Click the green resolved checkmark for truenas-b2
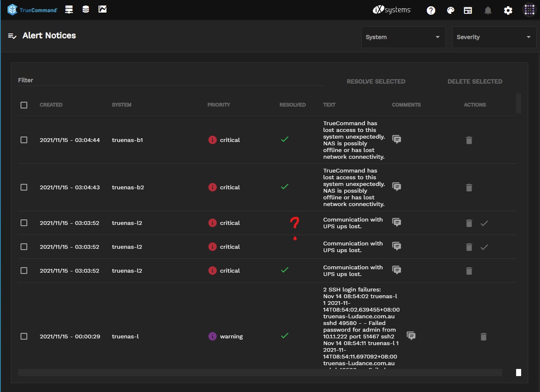Screen dimensions: 540x392 click(285, 187)
